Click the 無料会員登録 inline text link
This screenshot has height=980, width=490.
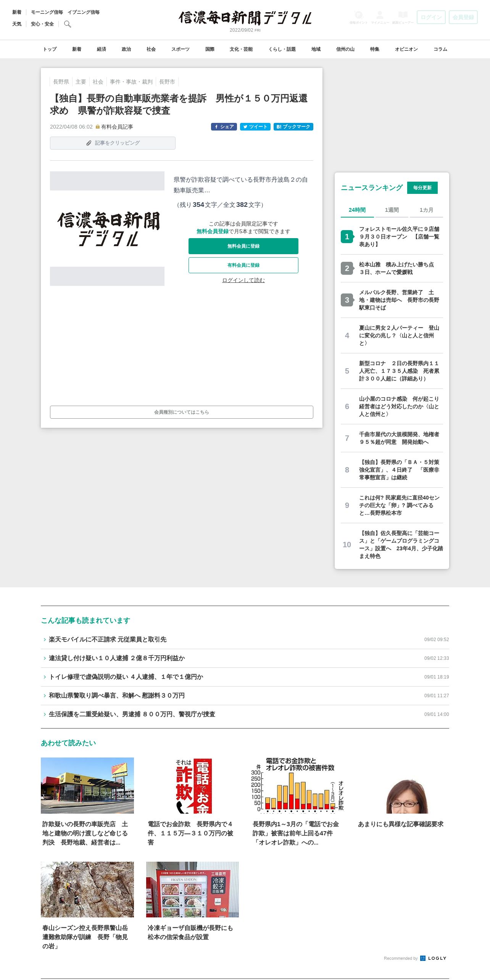[x=213, y=231]
